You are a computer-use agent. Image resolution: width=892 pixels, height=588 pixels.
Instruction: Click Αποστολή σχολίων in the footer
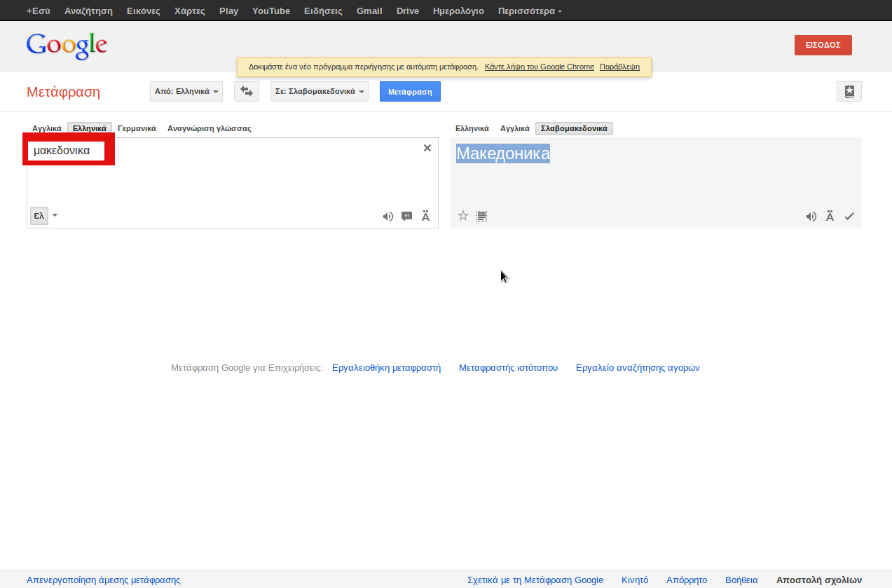pyautogui.click(x=819, y=580)
